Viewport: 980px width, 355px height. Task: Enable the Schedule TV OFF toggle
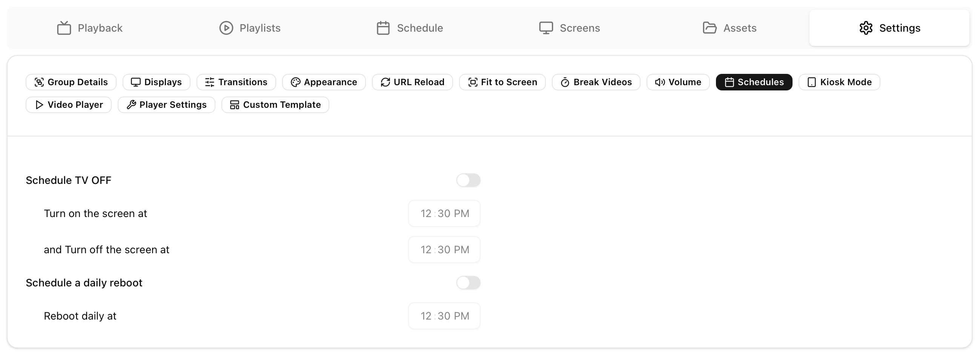click(x=468, y=180)
